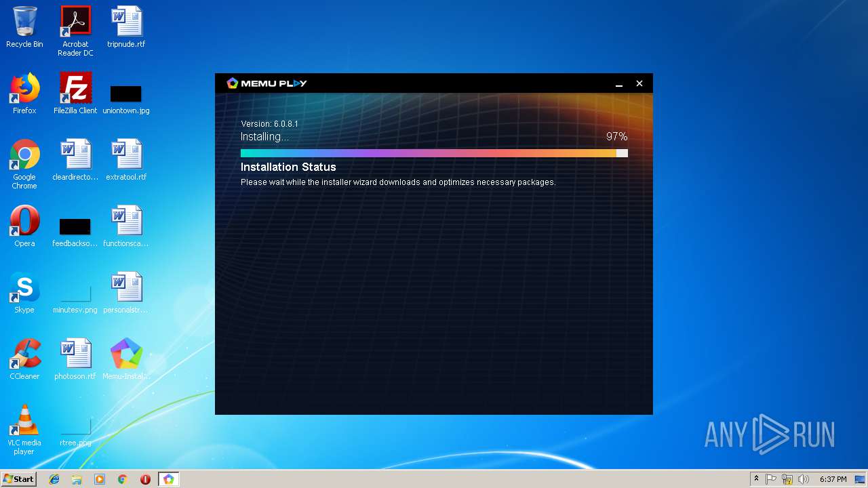Open Opera from the taskbar
868x488 pixels.
(x=145, y=479)
